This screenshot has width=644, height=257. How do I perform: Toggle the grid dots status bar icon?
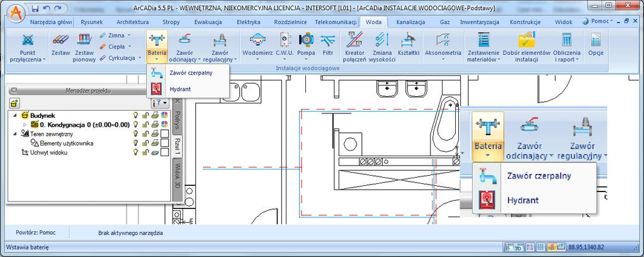pos(541,247)
